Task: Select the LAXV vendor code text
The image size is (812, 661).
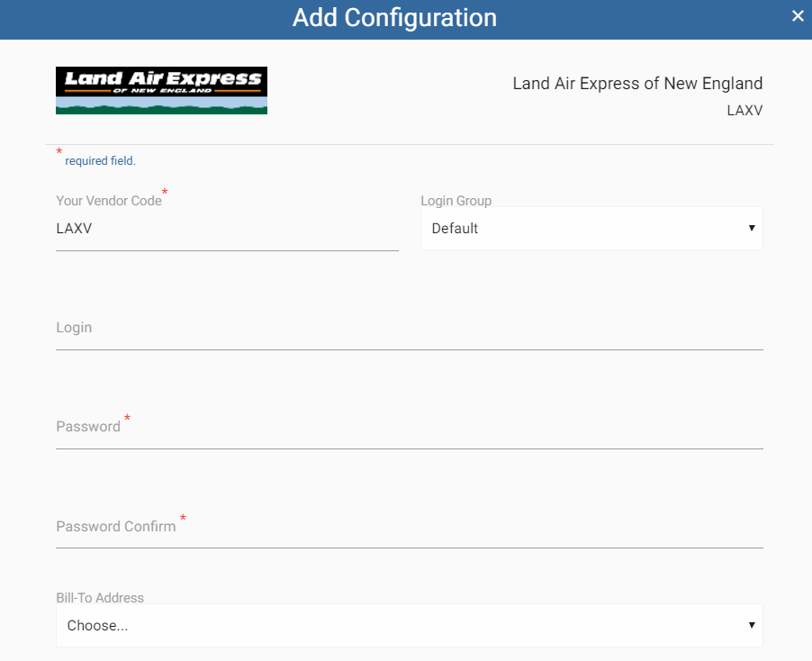Action: [x=73, y=228]
